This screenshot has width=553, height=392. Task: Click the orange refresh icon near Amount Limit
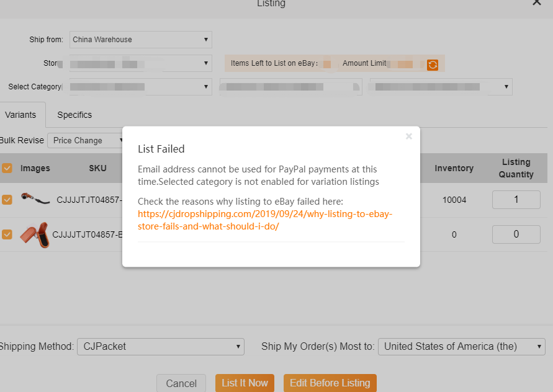[433, 65]
